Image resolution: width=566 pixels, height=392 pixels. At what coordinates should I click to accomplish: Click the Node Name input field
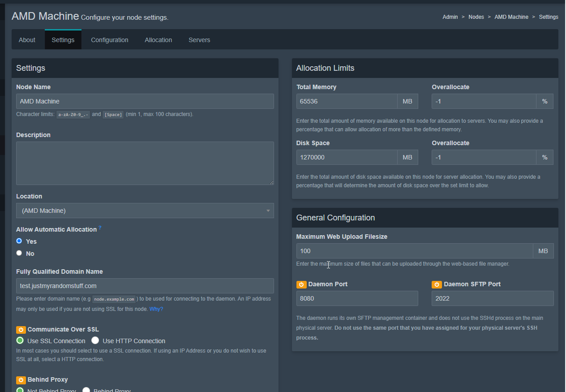(x=145, y=101)
